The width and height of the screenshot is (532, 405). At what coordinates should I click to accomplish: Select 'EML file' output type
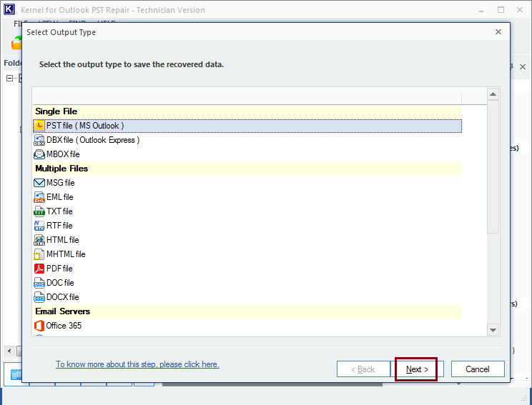pos(247,197)
